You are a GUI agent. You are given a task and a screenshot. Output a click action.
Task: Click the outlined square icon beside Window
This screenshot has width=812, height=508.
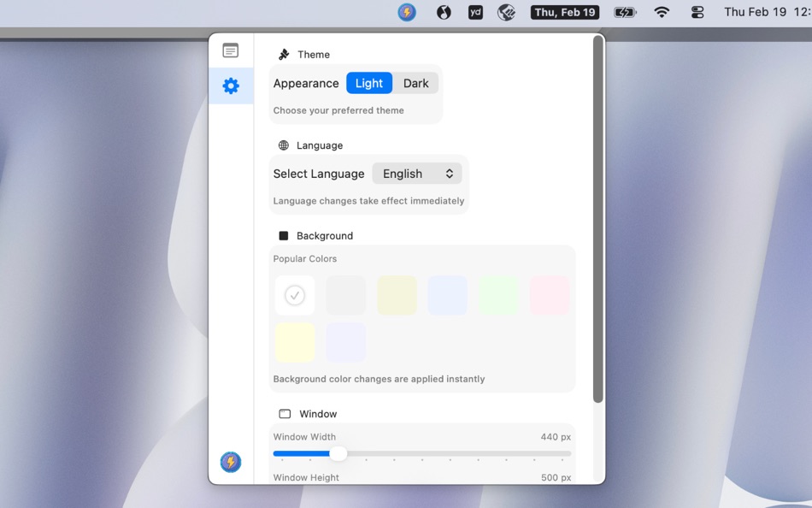(x=285, y=413)
